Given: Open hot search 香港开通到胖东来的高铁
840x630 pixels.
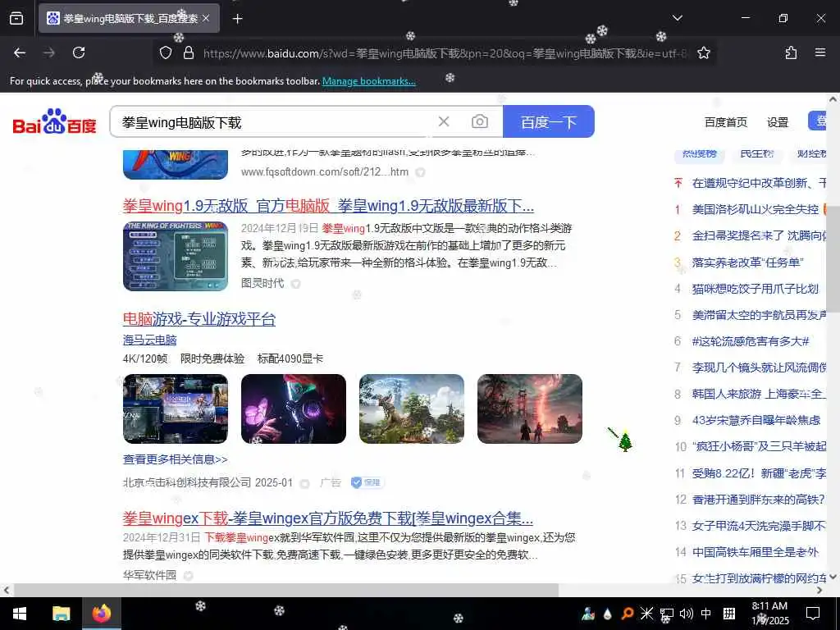Looking at the screenshot, I should (759, 500).
